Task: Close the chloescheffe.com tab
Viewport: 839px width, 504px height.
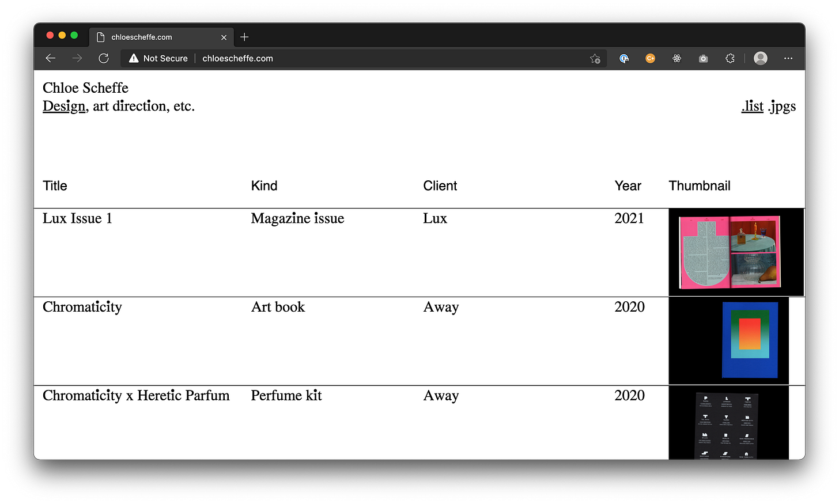Action: click(224, 37)
